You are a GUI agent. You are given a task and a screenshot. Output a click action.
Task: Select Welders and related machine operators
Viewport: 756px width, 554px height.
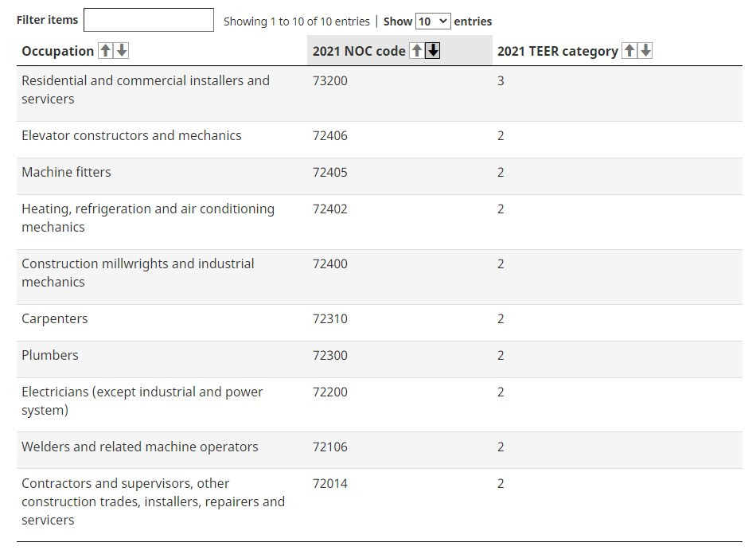140,447
